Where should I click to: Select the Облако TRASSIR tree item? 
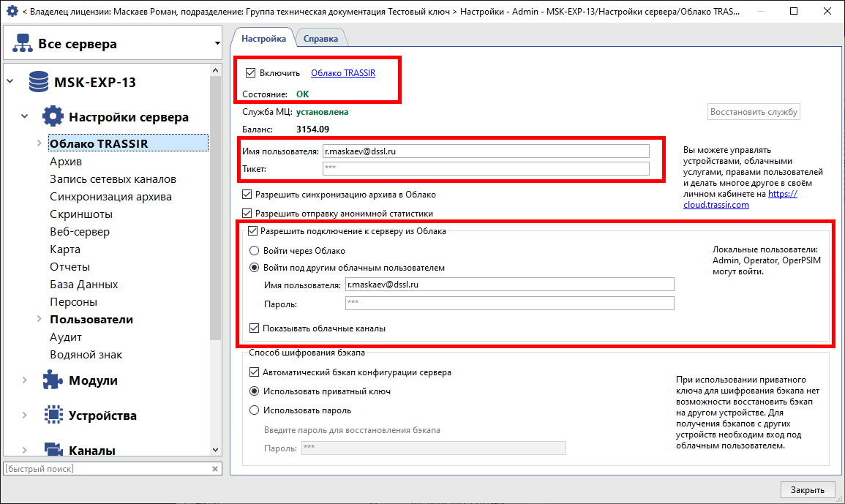(128, 143)
